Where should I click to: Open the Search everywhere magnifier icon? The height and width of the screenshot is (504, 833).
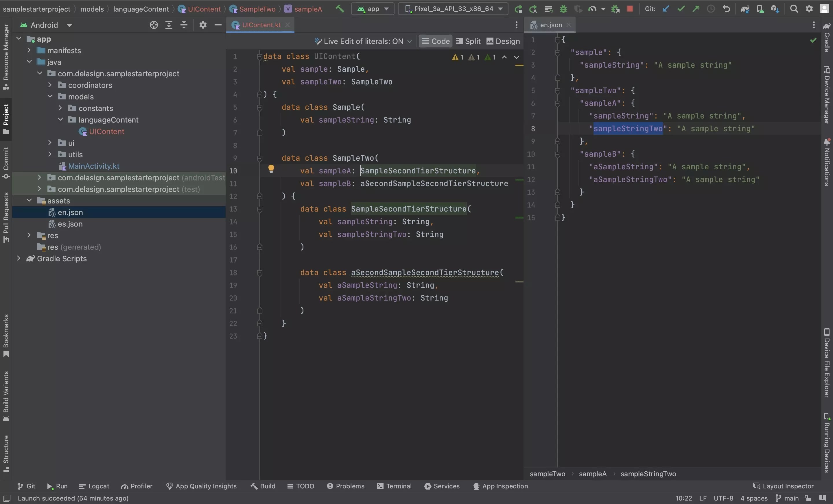[794, 9]
